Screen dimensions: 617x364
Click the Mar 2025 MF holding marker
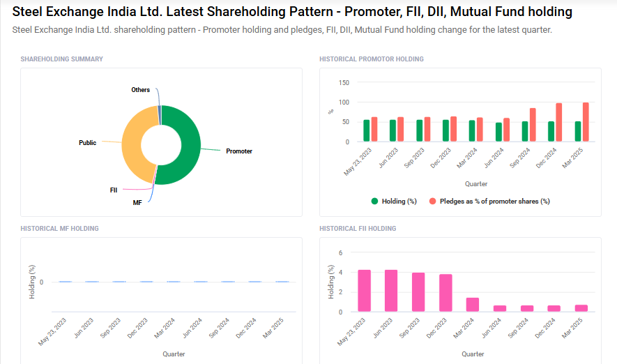282,282
